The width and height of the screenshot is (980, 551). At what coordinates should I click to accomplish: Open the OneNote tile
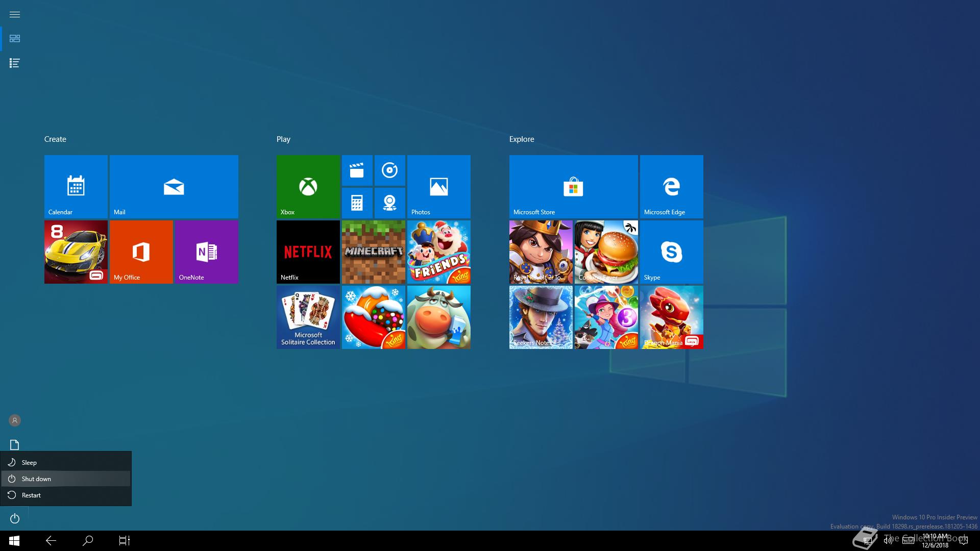[x=206, y=252]
